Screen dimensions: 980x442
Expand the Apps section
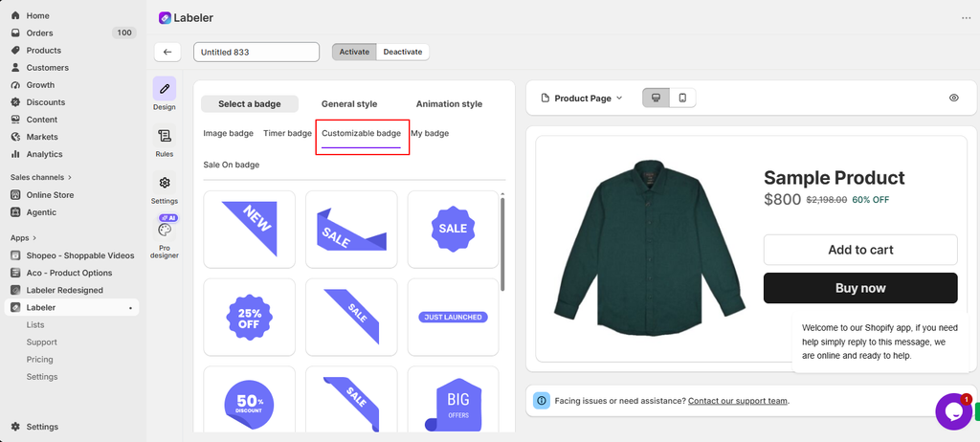[x=24, y=238]
